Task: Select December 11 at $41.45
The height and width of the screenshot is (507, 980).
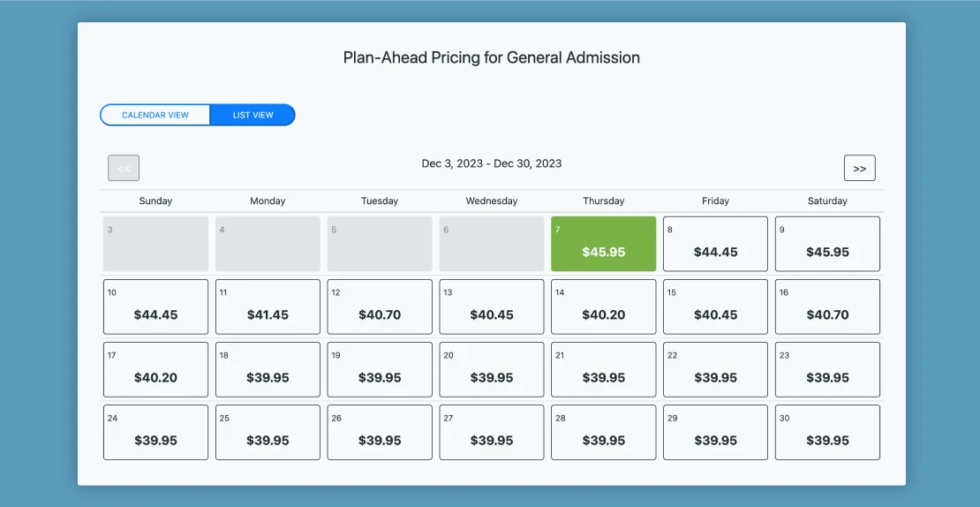Action: pyautogui.click(x=268, y=306)
